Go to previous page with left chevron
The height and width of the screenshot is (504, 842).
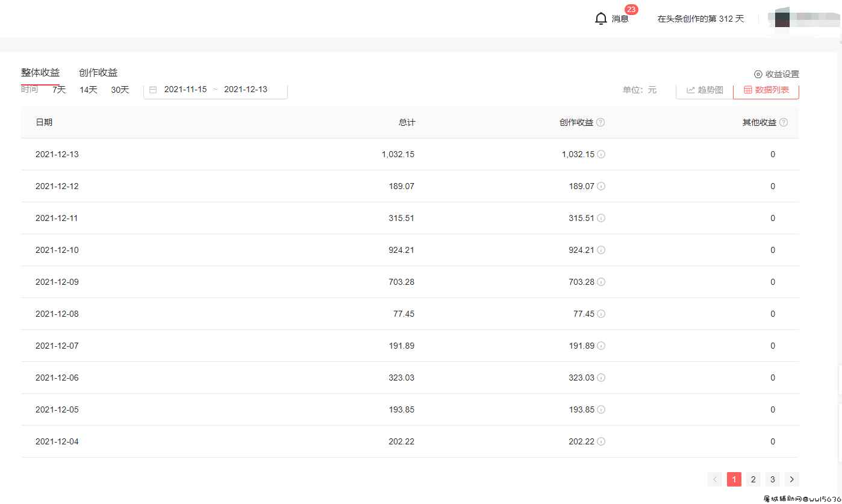click(x=715, y=479)
